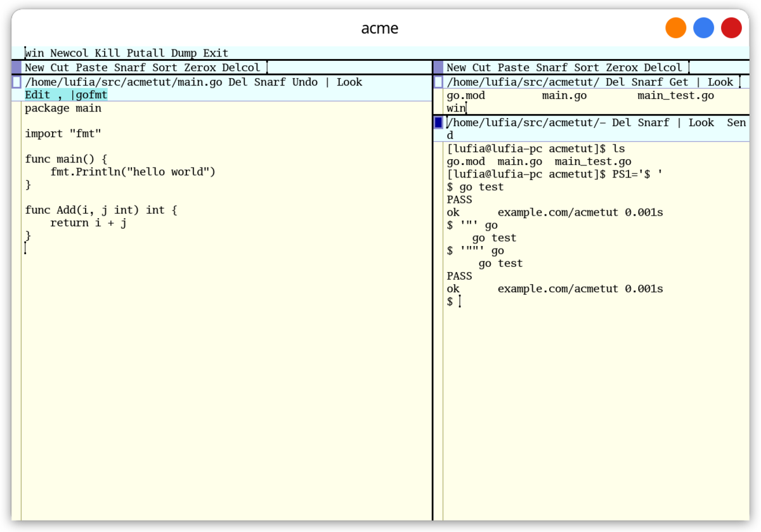The width and height of the screenshot is (761, 532).
Task: Click Paste in the right column tag
Action: click(x=514, y=67)
